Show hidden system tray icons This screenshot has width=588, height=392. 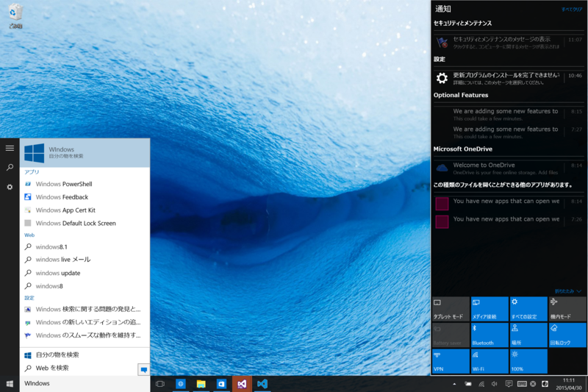[x=454, y=384]
